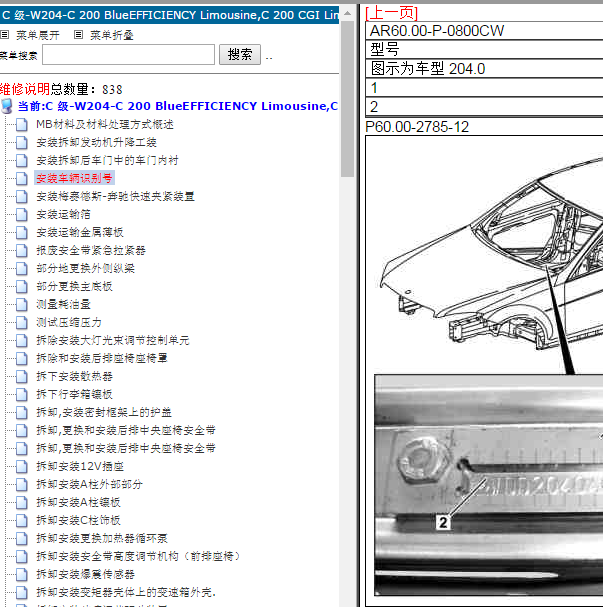Open tree item 拆卸安装爆震传感器

86,574
